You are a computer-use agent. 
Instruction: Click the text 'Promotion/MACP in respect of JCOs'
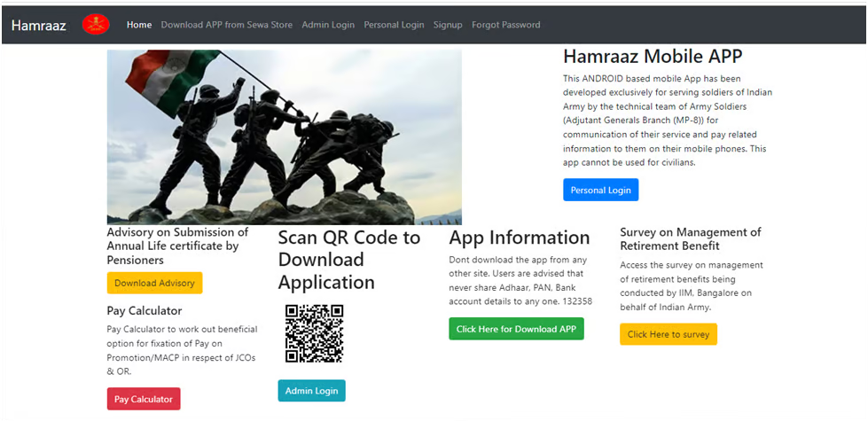point(181,357)
